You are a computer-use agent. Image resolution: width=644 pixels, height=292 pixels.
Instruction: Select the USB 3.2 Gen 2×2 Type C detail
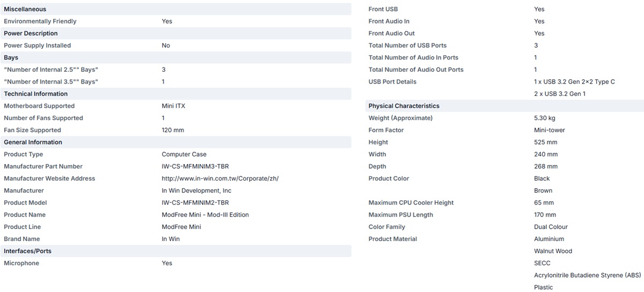(x=574, y=82)
